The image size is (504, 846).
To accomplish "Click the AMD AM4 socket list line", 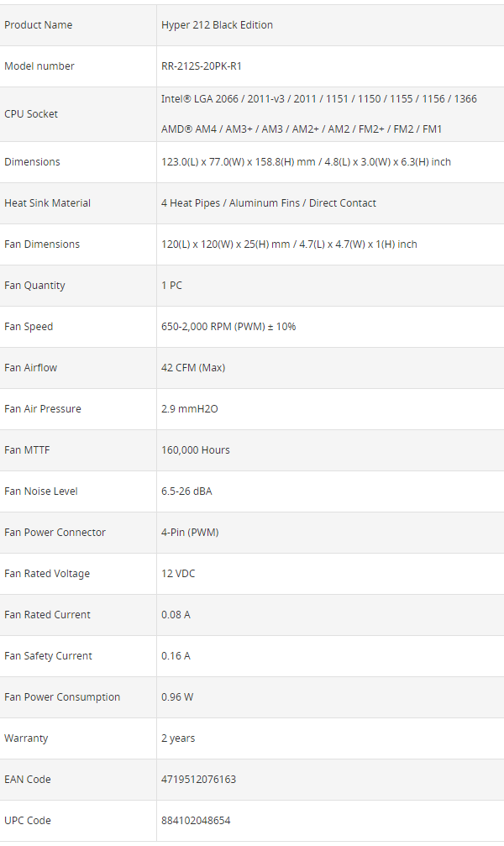I will (302, 129).
